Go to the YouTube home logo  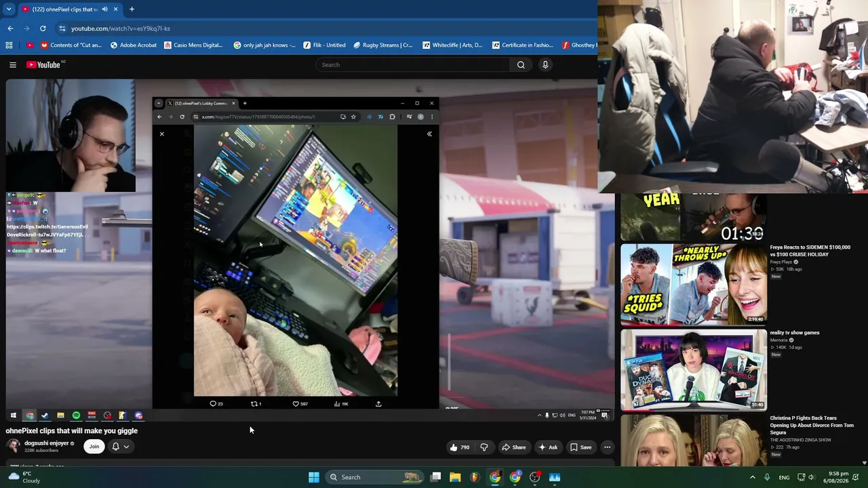click(43, 64)
